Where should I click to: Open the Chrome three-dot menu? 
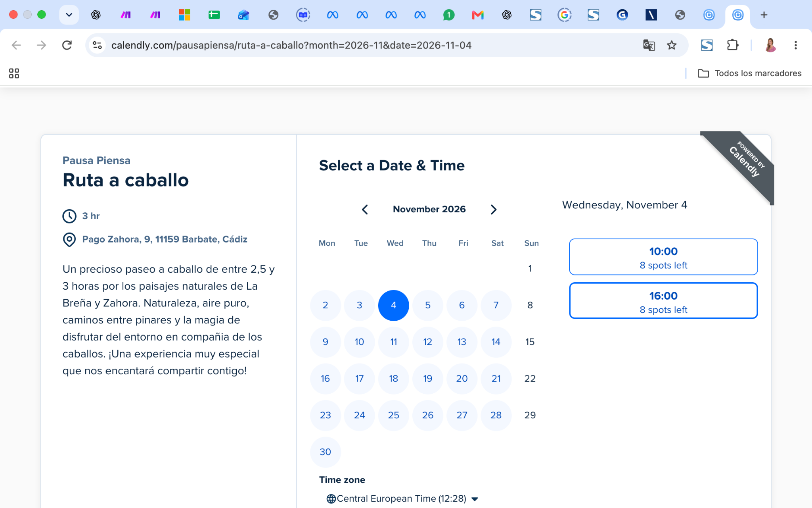tap(795, 45)
